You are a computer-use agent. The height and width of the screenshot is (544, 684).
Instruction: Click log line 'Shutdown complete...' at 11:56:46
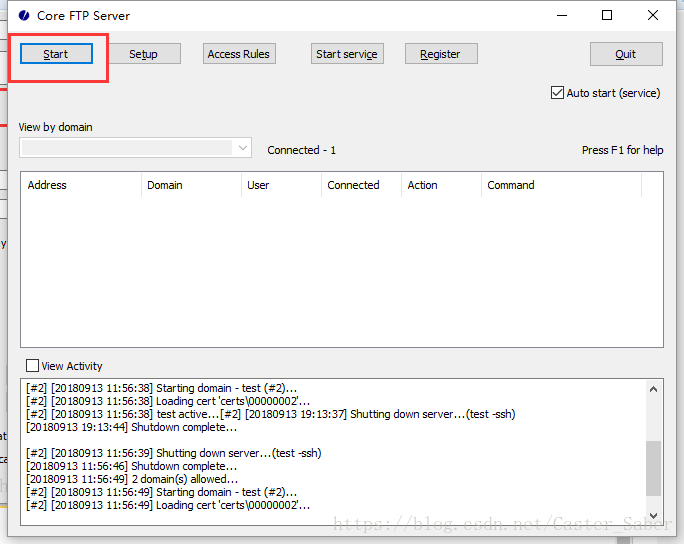pos(131,466)
